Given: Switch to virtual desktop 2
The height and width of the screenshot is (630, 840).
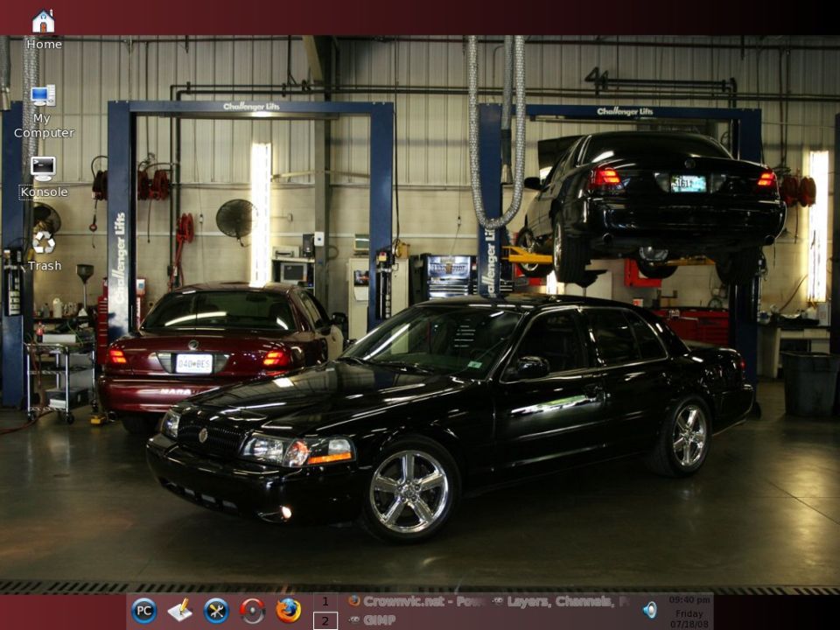Looking at the screenshot, I should click(x=325, y=621).
